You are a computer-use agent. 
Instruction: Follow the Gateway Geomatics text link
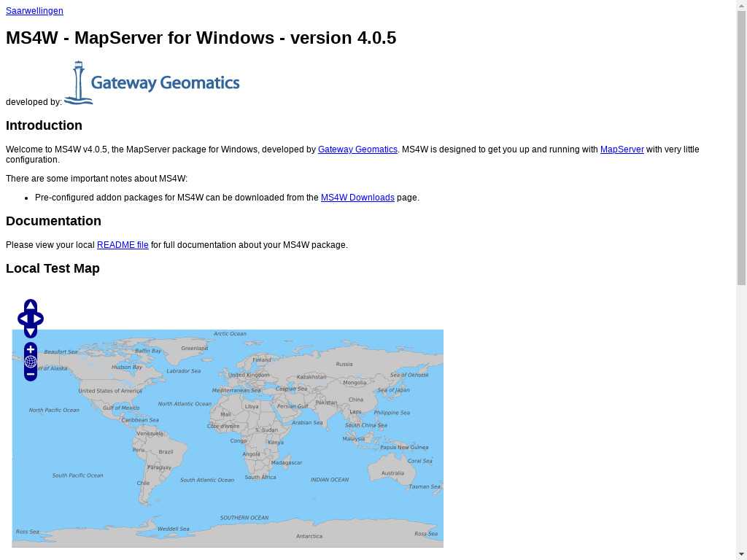[357, 149]
